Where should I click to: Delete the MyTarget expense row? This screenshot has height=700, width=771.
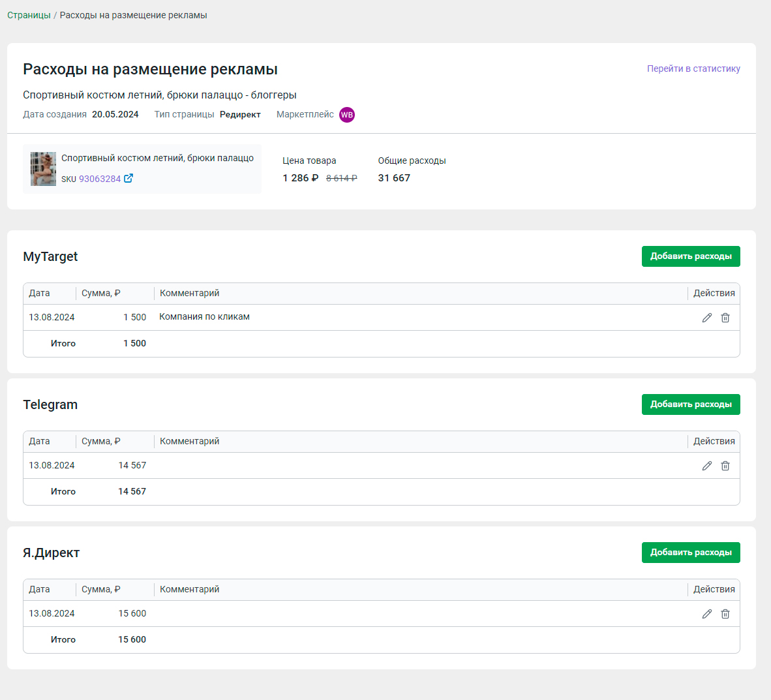click(x=725, y=318)
